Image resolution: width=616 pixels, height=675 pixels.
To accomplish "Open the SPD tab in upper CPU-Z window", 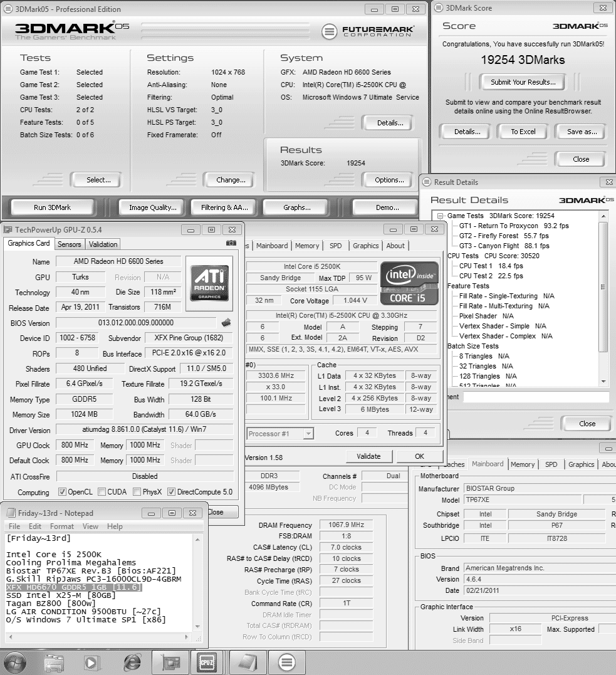I will click(x=335, y=246).
